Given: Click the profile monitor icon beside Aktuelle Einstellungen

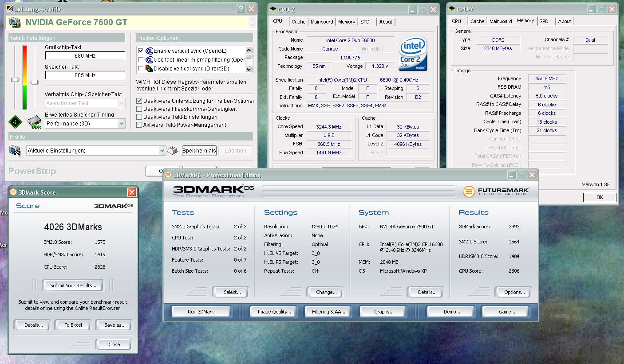Looking at the screenshot, I should [15, 151].
